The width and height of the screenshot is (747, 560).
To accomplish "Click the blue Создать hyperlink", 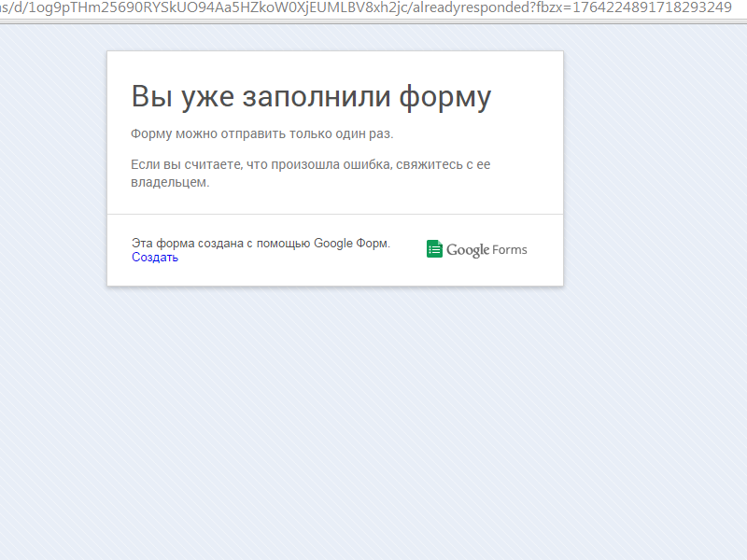I will point(154,257).
